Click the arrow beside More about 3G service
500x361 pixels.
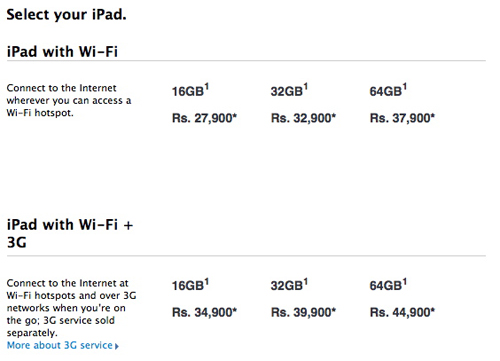117,346
